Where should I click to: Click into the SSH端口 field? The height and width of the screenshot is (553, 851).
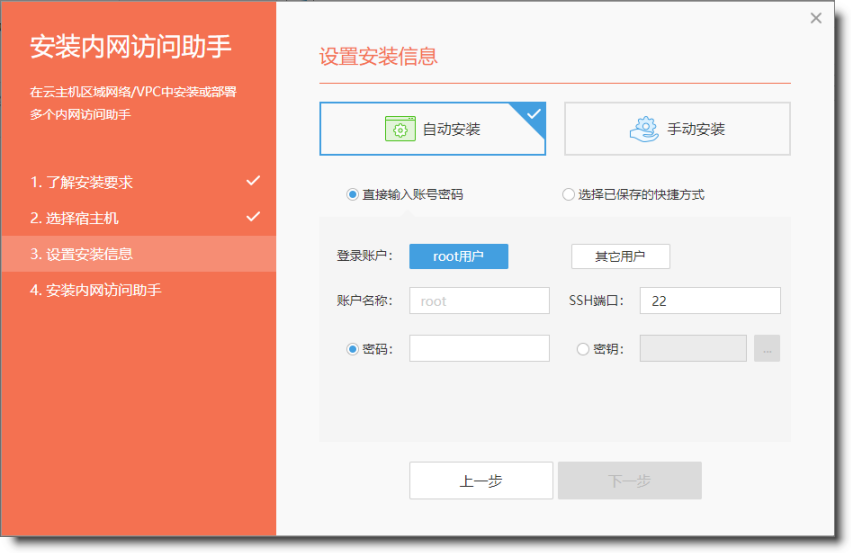[x=710, y=301]
